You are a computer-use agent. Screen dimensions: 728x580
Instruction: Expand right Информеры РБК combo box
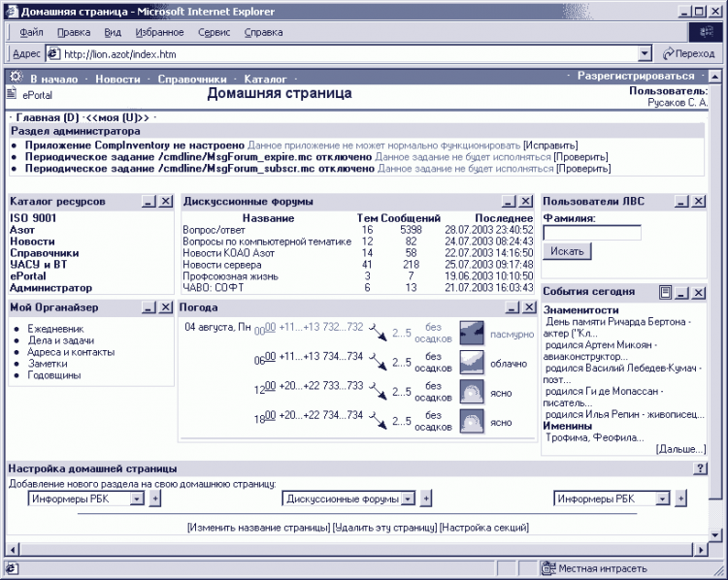(x=663, y=499)
